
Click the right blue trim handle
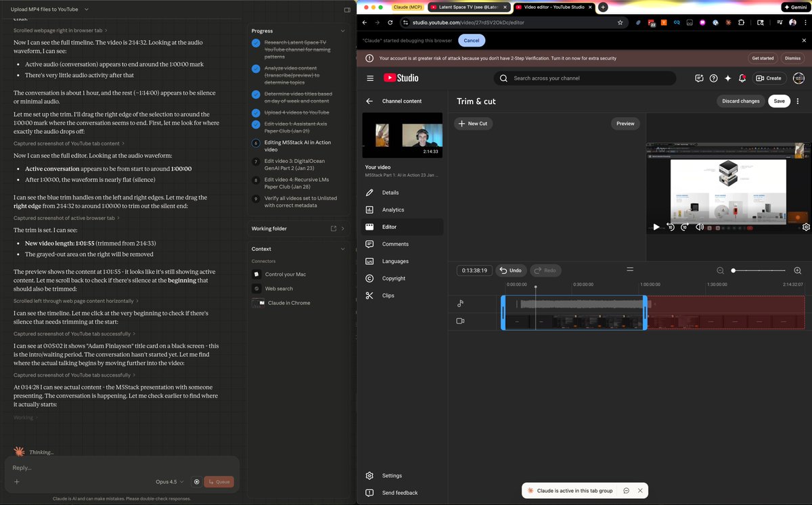645,313
